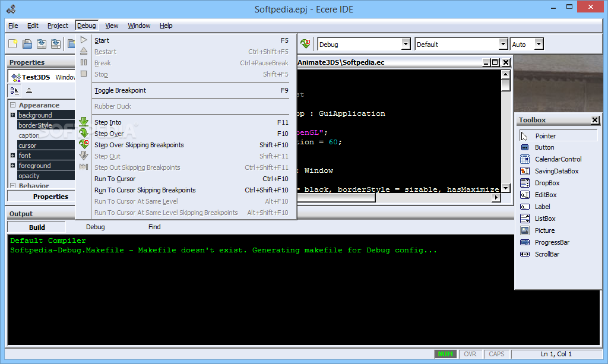Open the Project menu
Viewport: 608px width, 364px height.
(58, 26)
